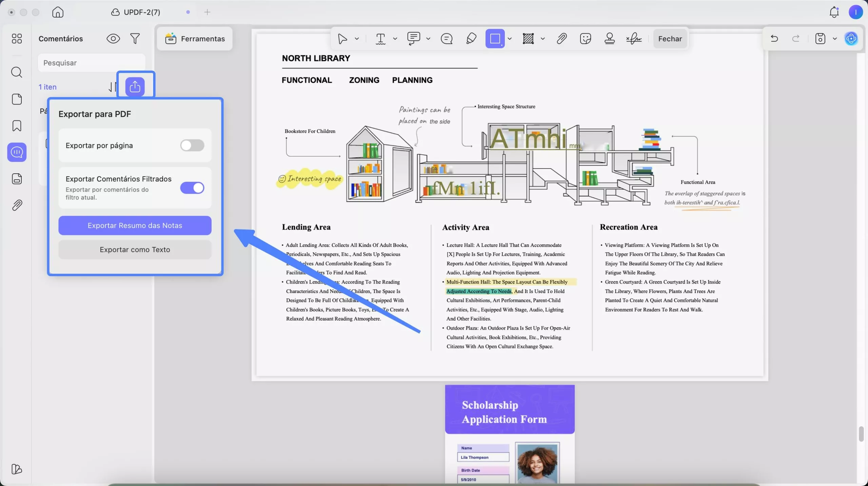Click the Fechar button
This screenshot has height=486, width=868.
pyautogui.click(x=670, y=39)
